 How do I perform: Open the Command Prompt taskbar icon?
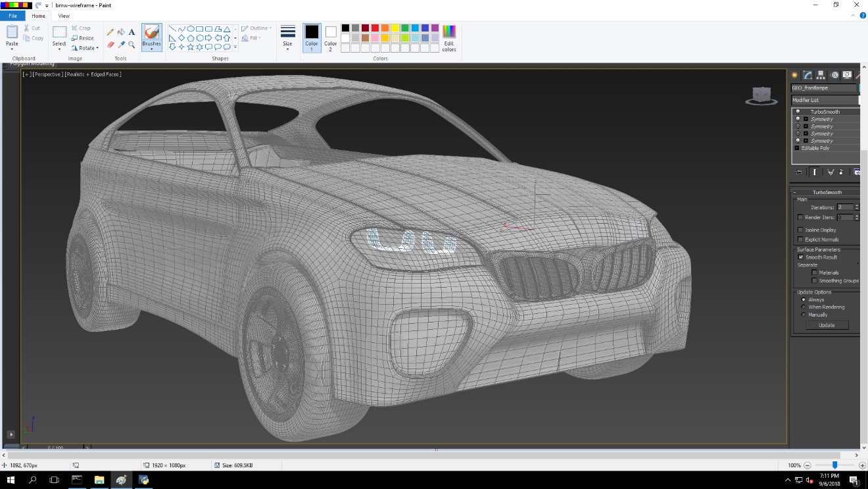pos(77,480)
